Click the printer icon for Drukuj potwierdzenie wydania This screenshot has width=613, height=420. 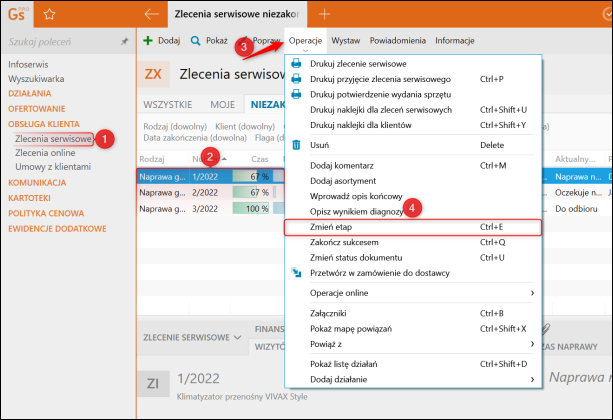(x=296, y=94)
